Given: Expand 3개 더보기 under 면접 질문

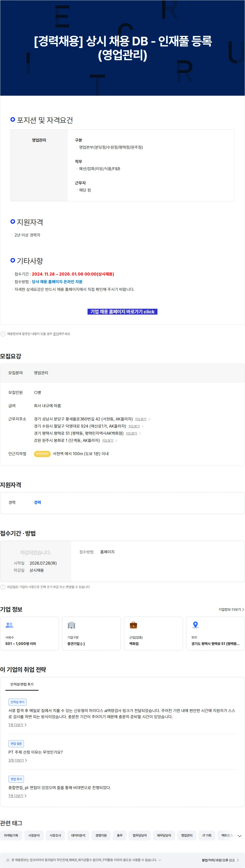Looking at the screenshot, I should coord(18,760).
